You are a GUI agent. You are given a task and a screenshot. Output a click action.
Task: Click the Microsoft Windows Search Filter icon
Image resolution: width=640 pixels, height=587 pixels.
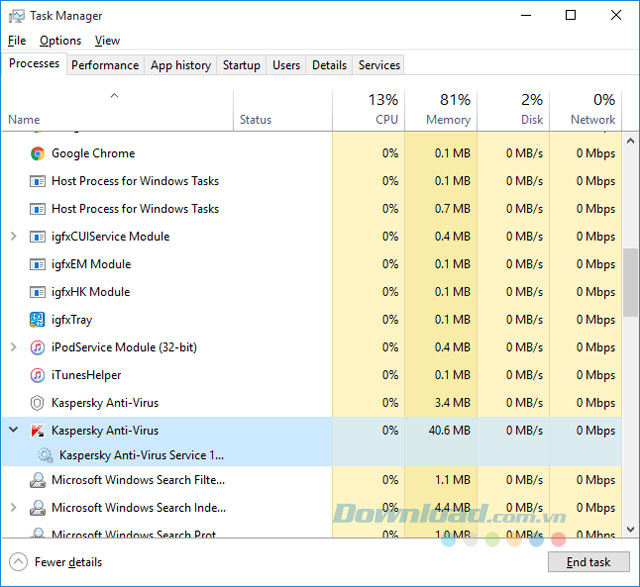37,480
